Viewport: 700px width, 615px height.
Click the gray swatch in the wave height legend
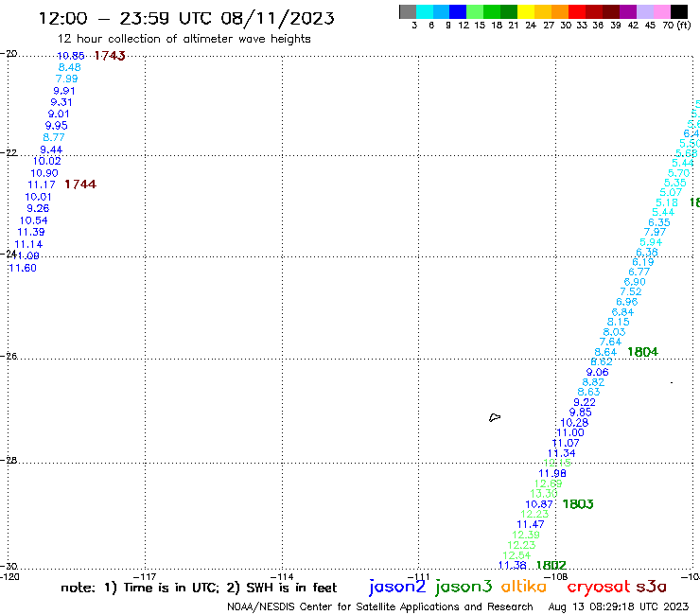pos(408,11)
